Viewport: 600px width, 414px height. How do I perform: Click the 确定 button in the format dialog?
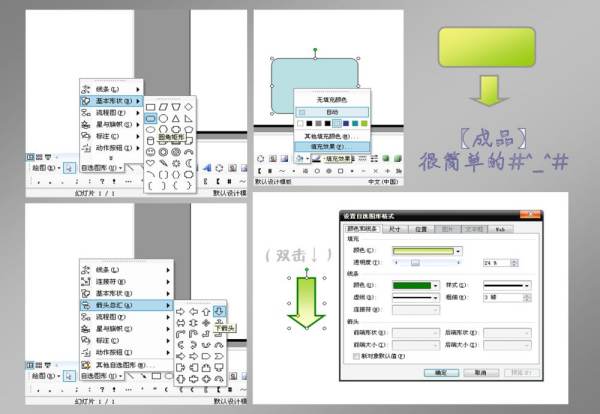441,372
